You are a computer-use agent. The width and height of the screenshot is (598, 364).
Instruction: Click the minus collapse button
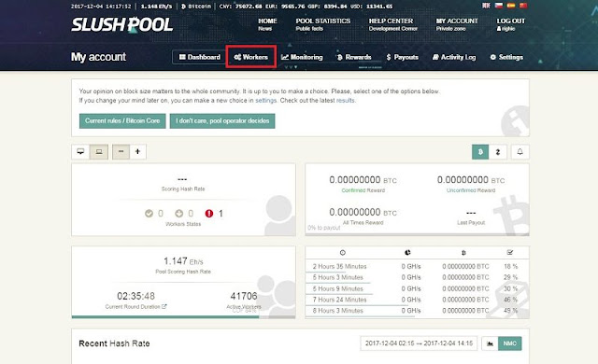[x=121, y=151]
